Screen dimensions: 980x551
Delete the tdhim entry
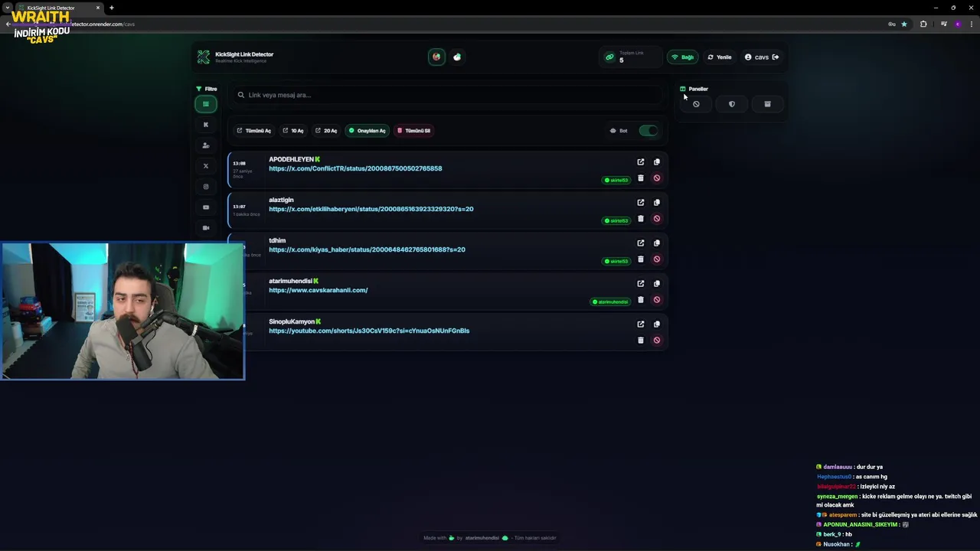641,259
